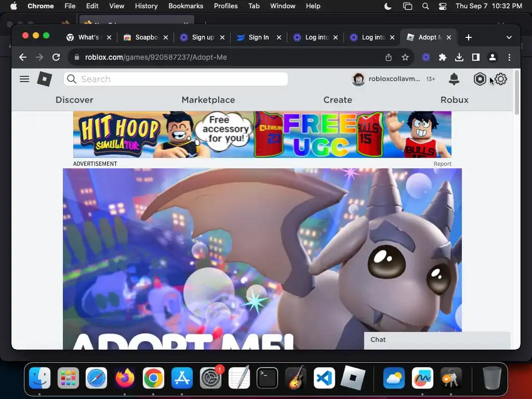Screen dimensions: 532x399
Task: Toggle Do Not Disturb moon in menu bar
Action: point(388,6)
